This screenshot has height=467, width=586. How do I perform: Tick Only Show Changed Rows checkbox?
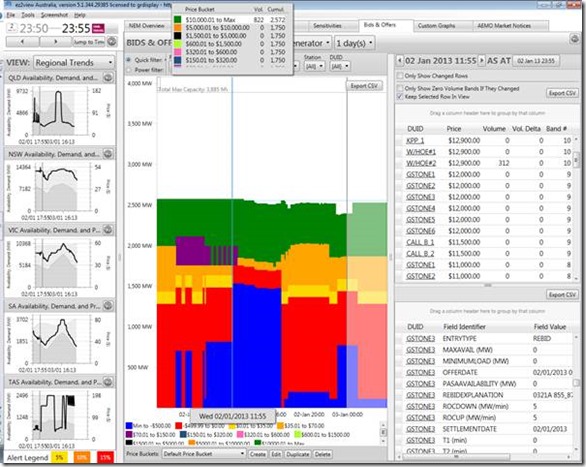tap(400, 76)
